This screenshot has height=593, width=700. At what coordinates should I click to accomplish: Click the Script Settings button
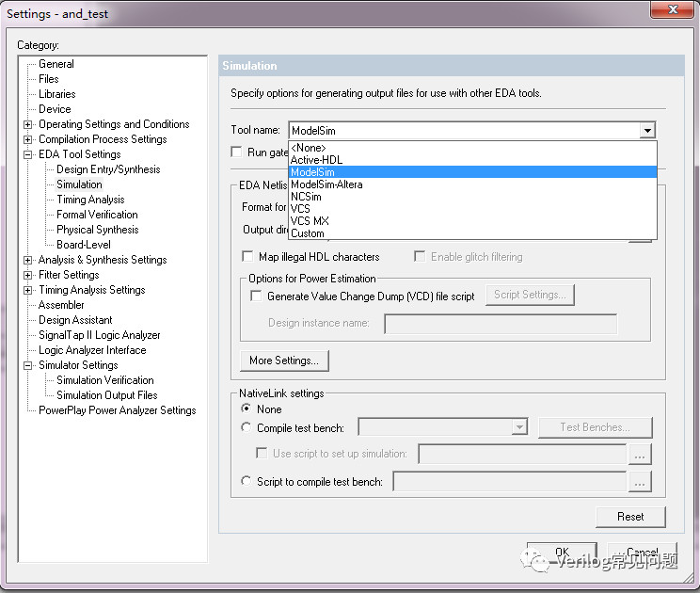(530, 296)
